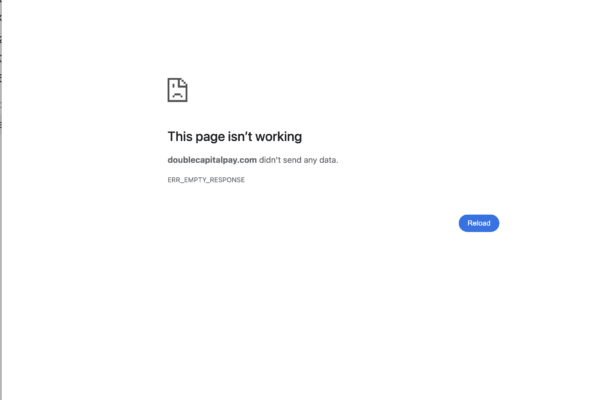The height and width of the screenshot is (400, 600).
Task: Click 'RESPONSE' in the error code
Action: (x=227, y=180)
